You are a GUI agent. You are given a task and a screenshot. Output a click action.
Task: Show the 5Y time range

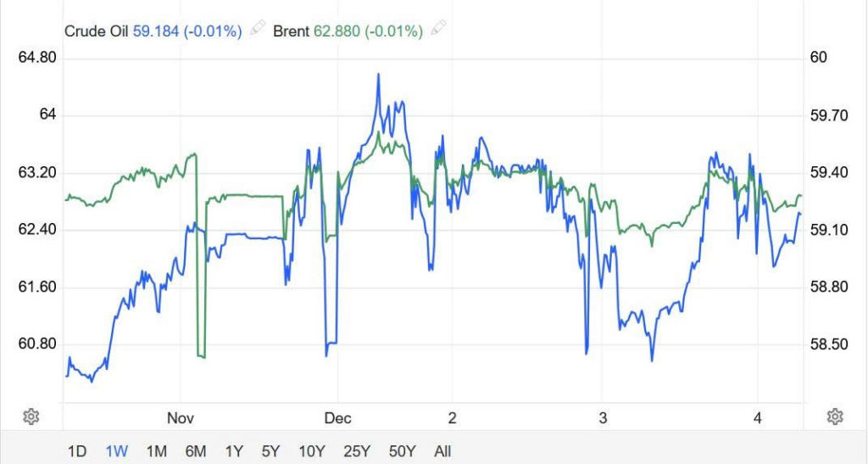click(271, 450)
